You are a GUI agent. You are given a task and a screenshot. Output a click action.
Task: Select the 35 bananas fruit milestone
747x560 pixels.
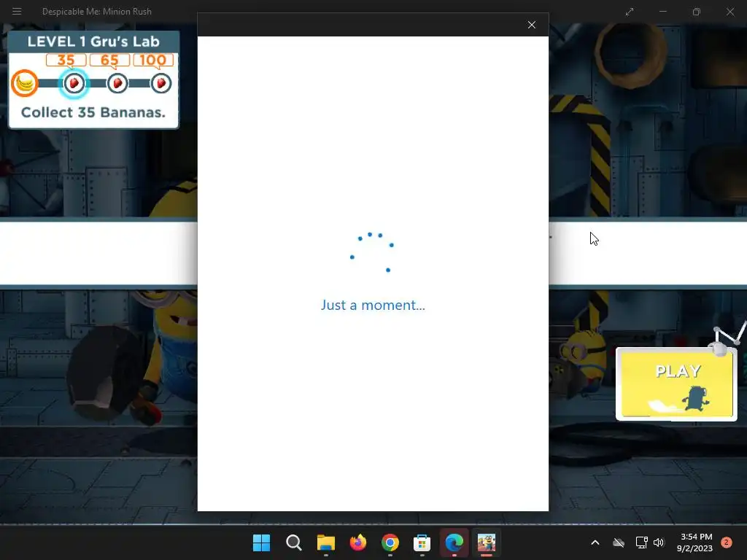pos(74,83)
